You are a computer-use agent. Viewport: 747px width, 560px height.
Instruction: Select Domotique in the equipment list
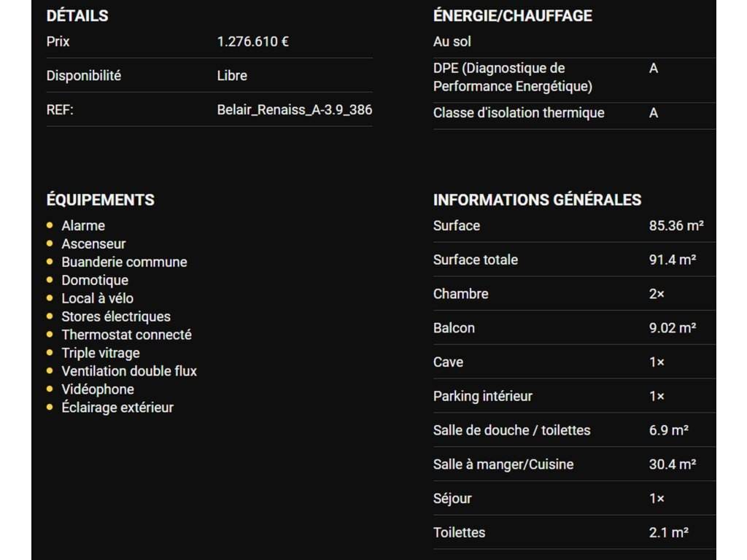(95, 281)
